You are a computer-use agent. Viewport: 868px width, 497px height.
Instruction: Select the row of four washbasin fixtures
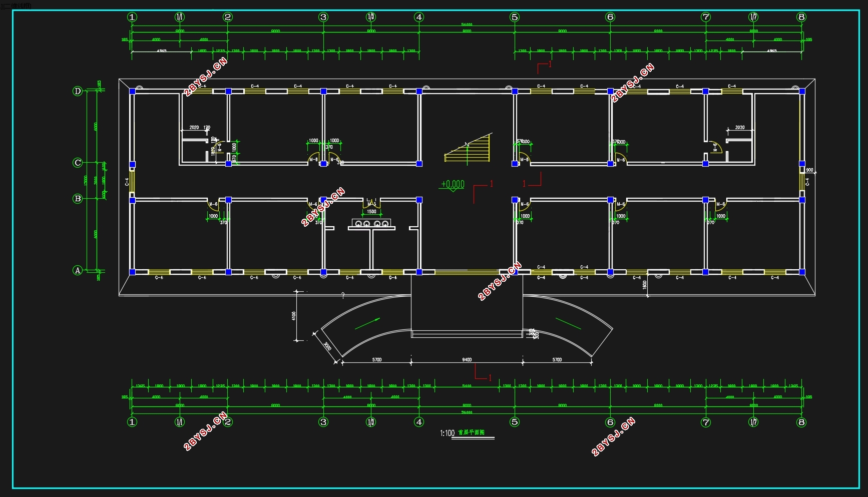coord(371,223)
